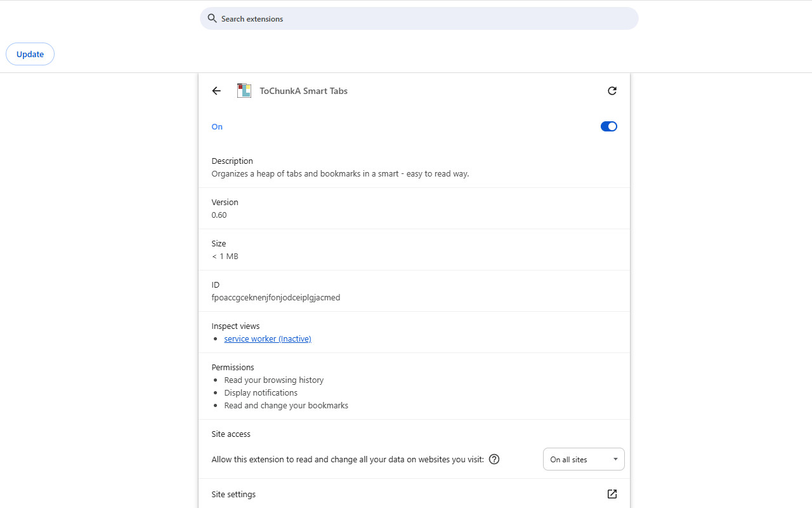Screen dimensions: 812x508
Task: Inspect the service worker (Inactive) view
Action: [267, 338]
